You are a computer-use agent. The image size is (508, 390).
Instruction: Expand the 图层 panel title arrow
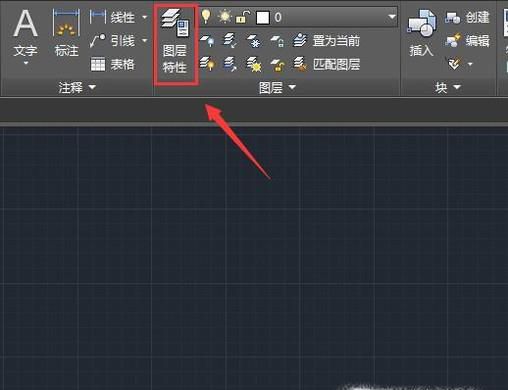(292, 87)
